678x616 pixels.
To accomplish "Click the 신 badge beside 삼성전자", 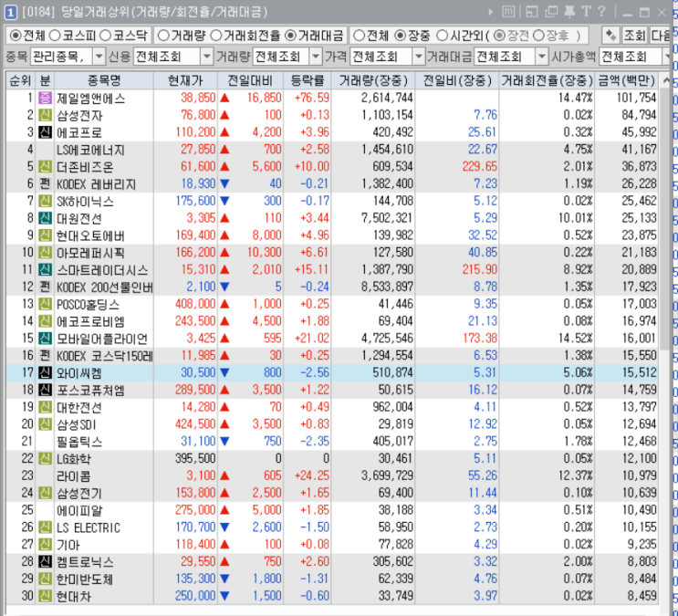I will click(45, 115).
